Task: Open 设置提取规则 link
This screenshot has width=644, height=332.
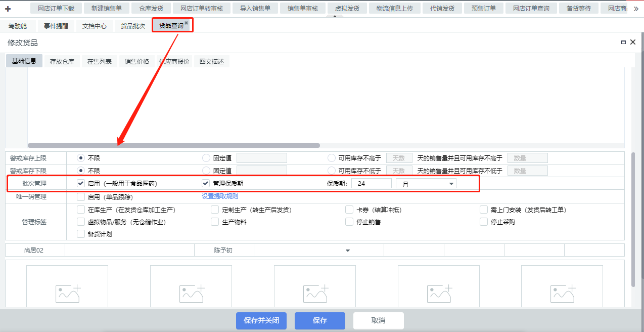Action: click(220, 196)
